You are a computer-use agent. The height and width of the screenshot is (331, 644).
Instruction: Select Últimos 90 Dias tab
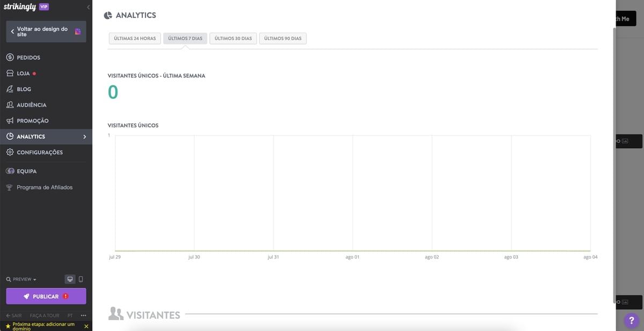point(283,39)
